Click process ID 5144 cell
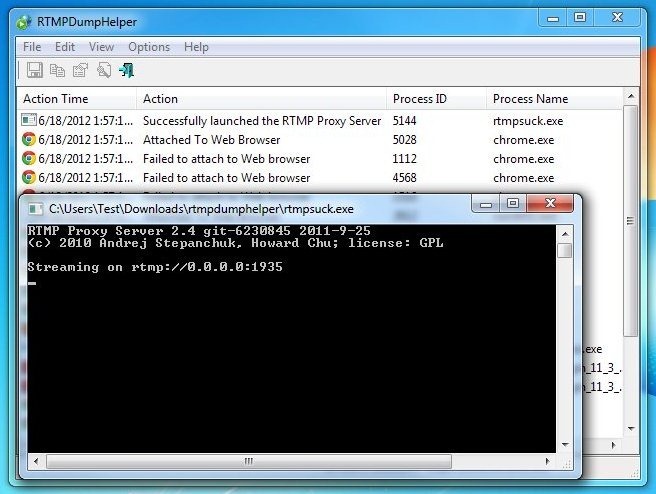This screenshot has height=494, width=656. [x=405, y=121]
